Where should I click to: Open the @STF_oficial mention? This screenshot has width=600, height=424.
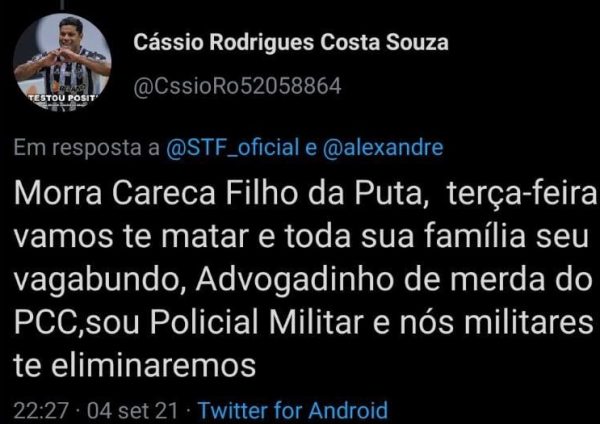tap(233, 148)
